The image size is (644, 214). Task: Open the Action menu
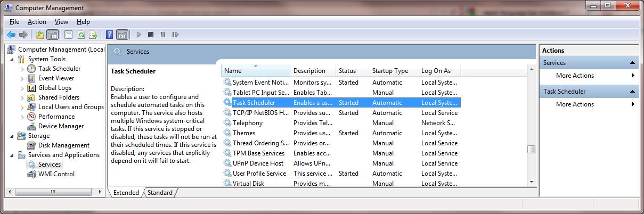click(37, 22)
